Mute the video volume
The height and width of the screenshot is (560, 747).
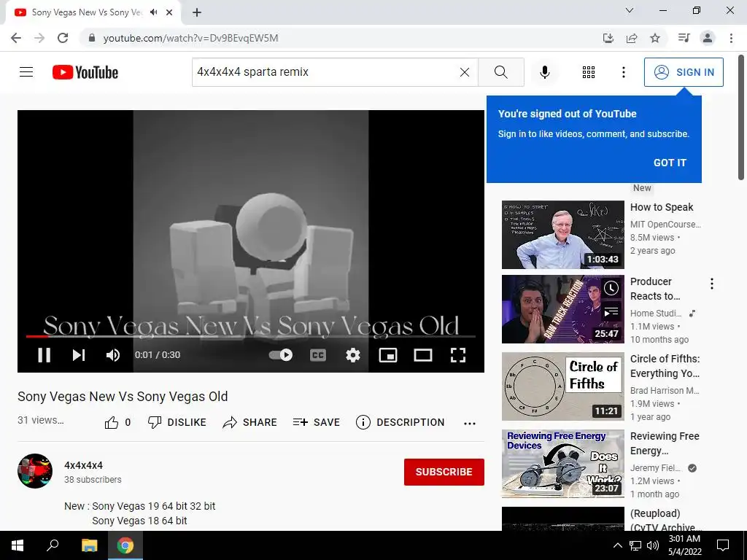pos(113,355)
